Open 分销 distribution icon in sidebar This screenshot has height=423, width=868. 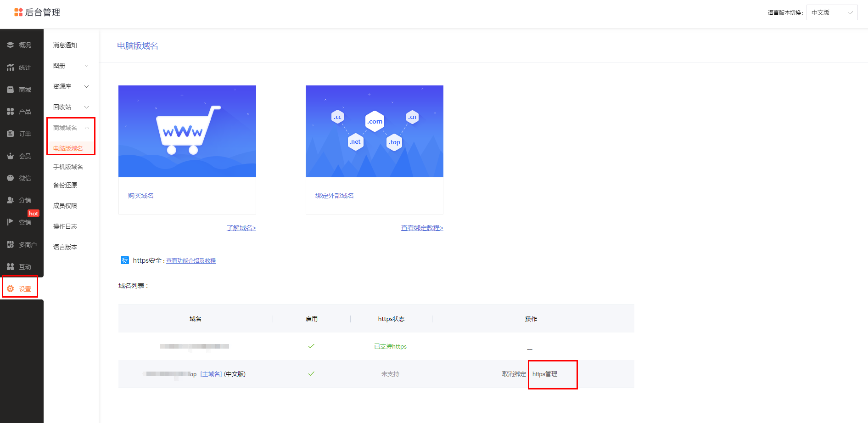(10, 200)
